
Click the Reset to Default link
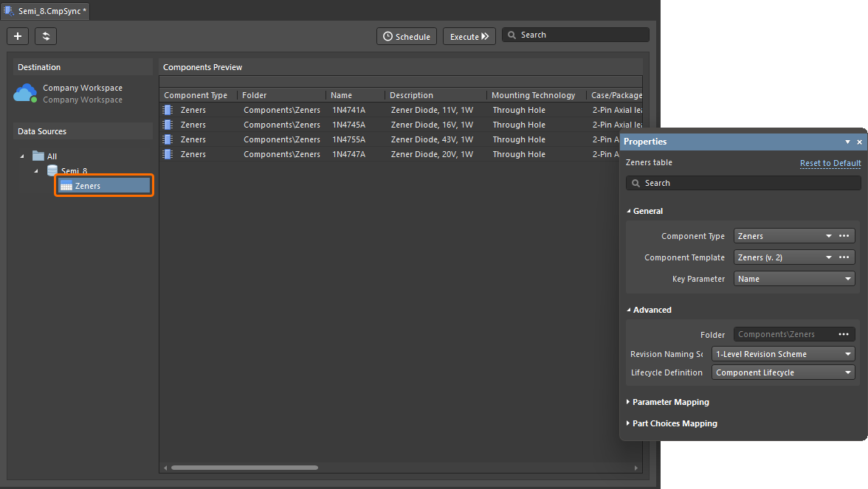pos(830,163)
